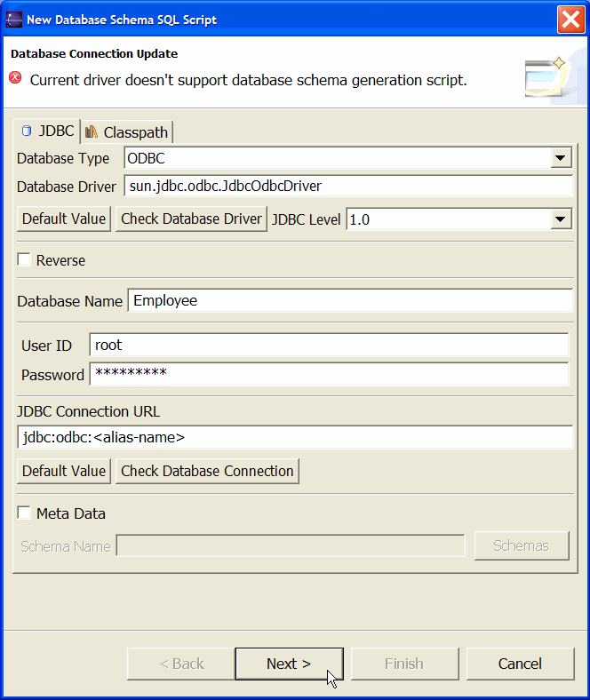Enable the Reverse checkbox

tap(24, 259)
